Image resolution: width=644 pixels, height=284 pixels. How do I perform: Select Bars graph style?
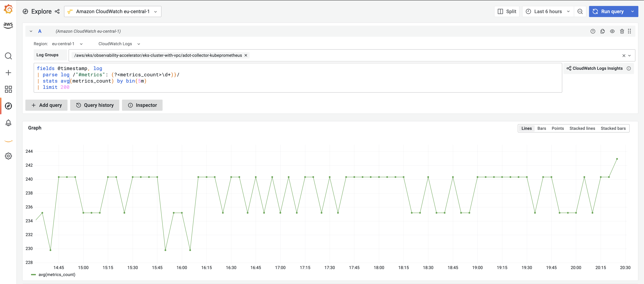(542, 128)
